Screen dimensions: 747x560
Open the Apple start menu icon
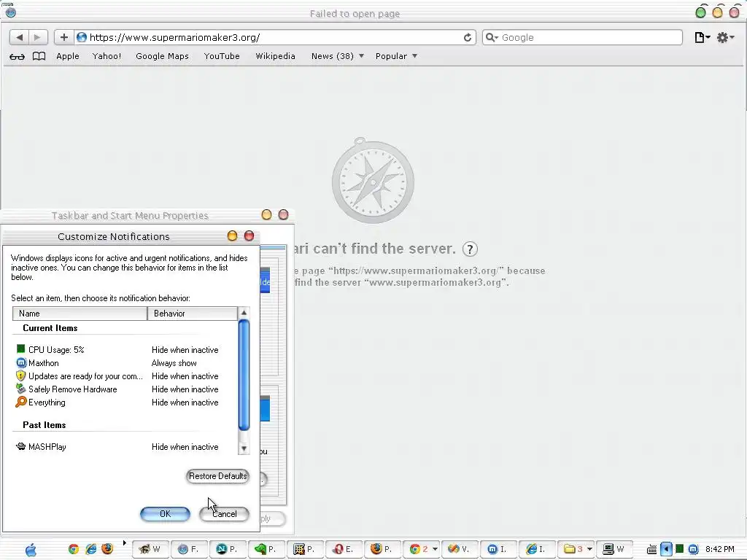pos(31,550)
